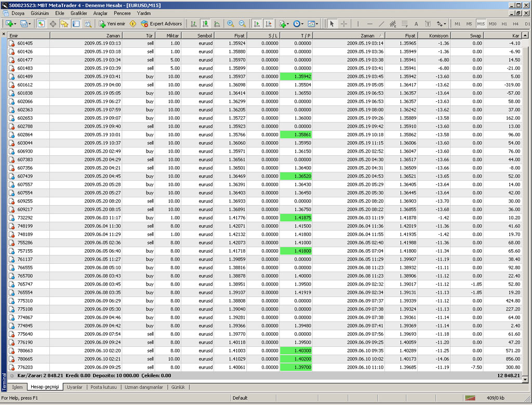Toggle the Market Watch window button

click(41, 24)
